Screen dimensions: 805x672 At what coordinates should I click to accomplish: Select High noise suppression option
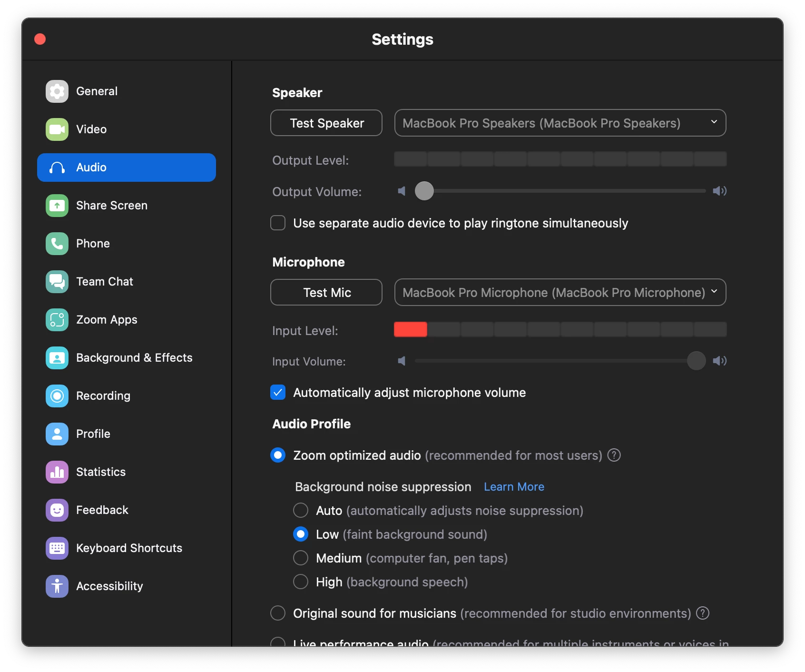301,582
